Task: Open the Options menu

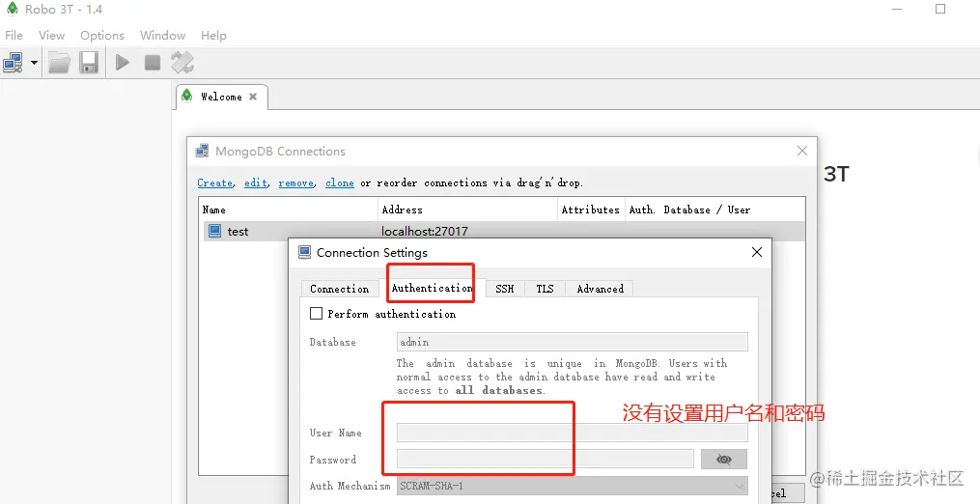Action: [x=102, y=36]
